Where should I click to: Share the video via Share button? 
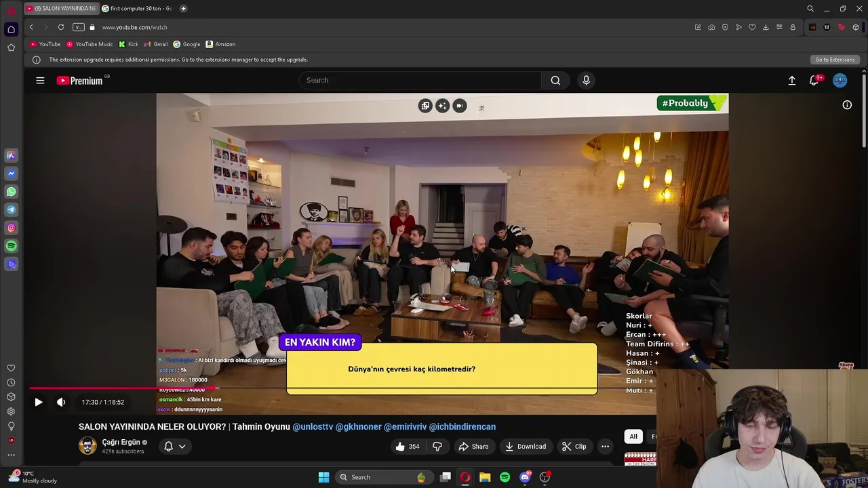pyautogui.click(x=473, y=447)
